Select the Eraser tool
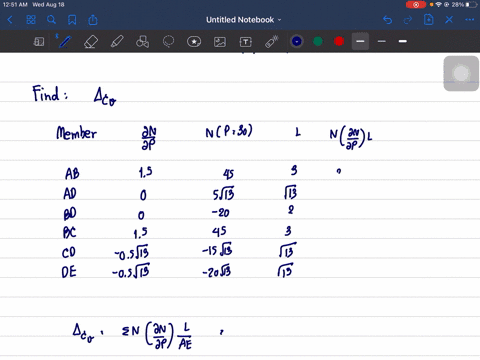Screen dimensions: 480x360 [91, 42]
